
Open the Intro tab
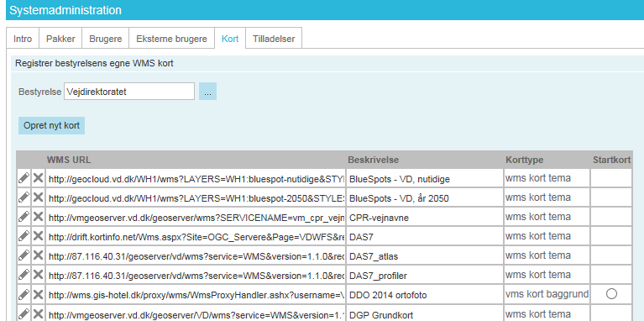[23, 39]
